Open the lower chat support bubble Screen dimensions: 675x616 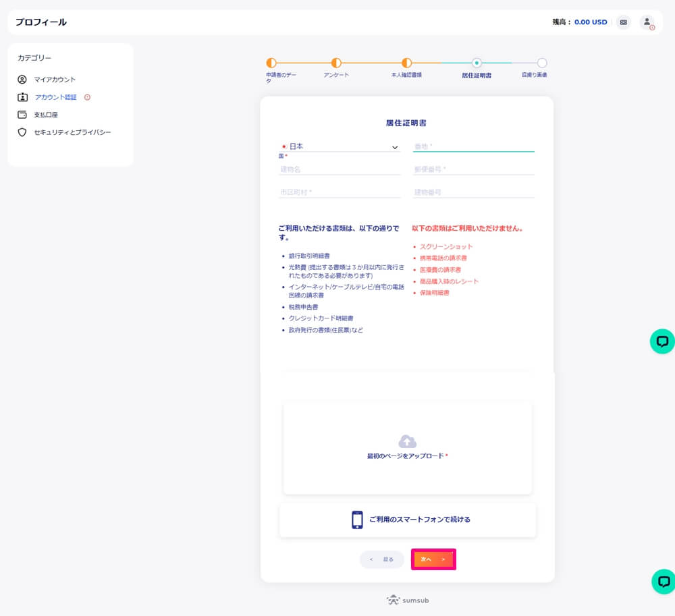663,581
